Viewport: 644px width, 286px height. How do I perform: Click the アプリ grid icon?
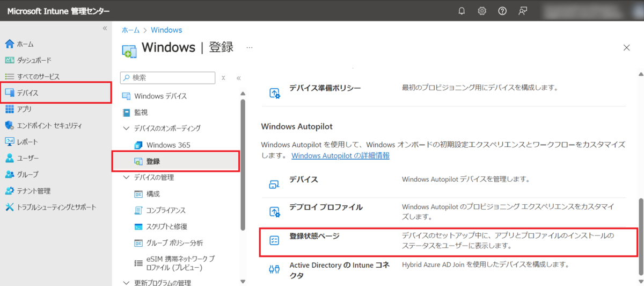pyautogui.click(x=9, y=109)
